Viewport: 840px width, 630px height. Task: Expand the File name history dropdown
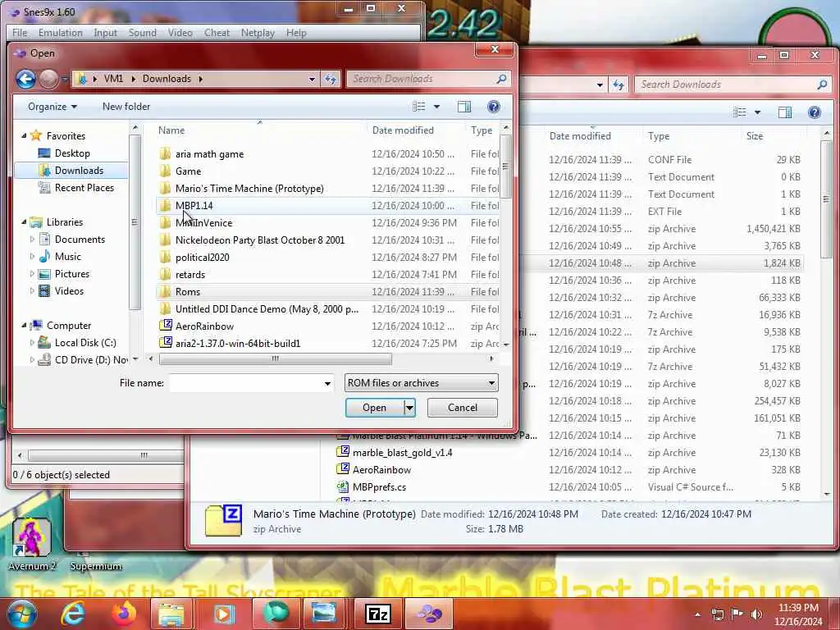tap(327, 384)
